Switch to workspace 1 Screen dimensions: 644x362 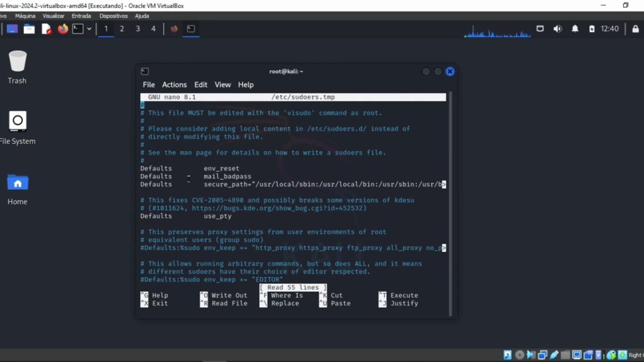[106, 29]
